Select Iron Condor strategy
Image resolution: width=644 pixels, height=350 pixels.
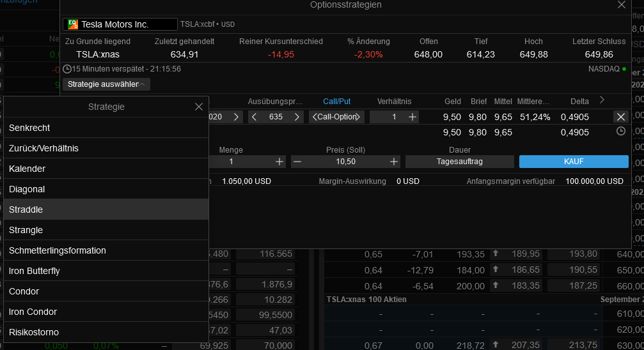point(106,312)
